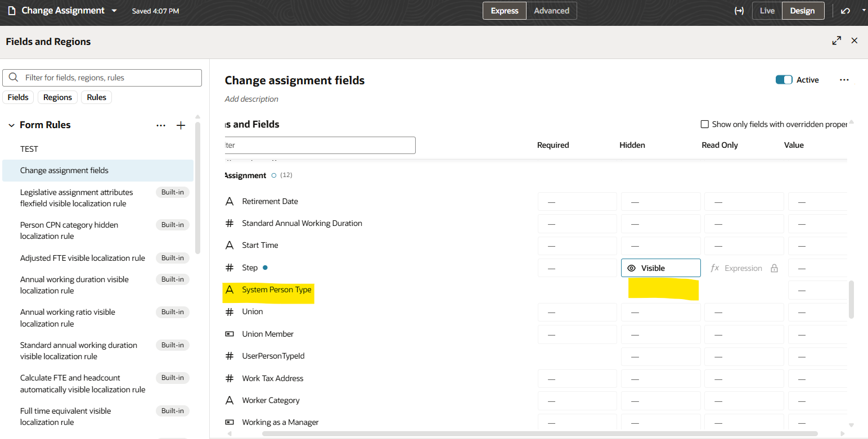
Task: Open Required dropdown for Retirement Date
Action: 577,202
